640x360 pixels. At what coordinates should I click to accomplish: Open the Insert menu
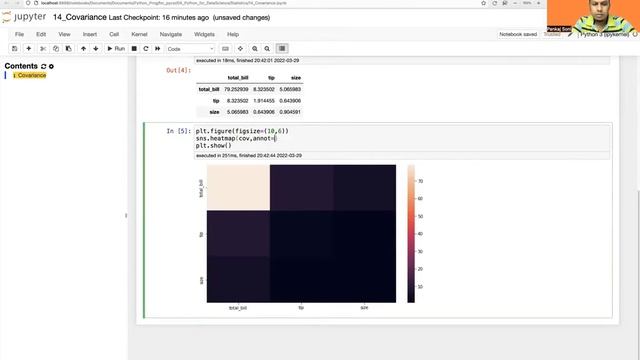[90, 34]
